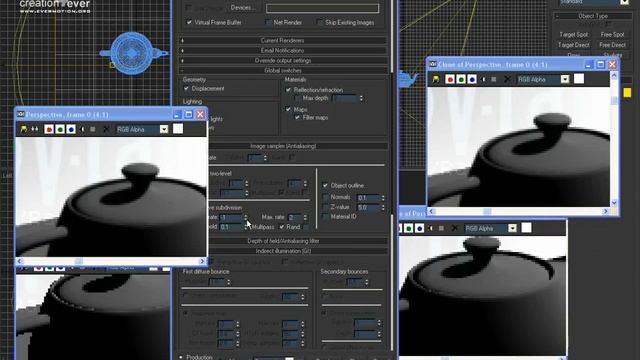Click Max. rate spinner arrows
The height and width of the screenshot is (360, 640).
pos(305,217)
